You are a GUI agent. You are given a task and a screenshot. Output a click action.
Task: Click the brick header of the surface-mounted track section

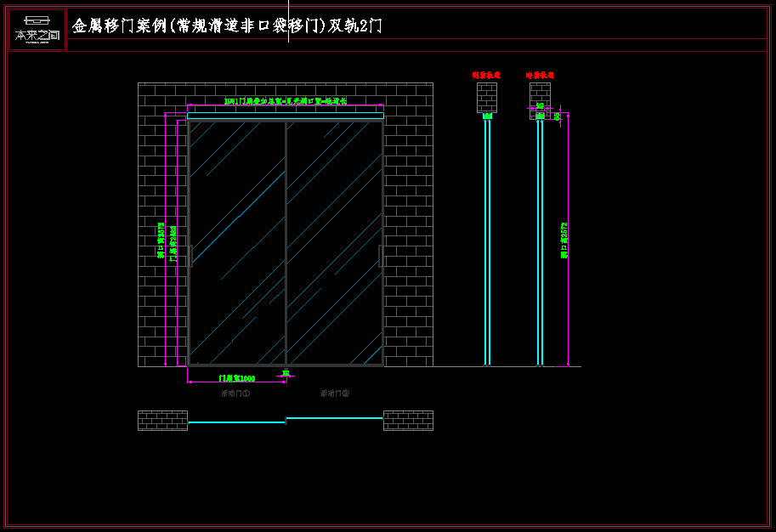487,97
